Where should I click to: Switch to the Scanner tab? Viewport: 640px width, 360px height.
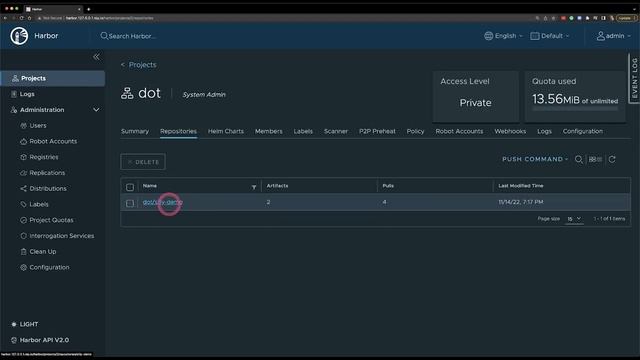(x=336, y=131)
